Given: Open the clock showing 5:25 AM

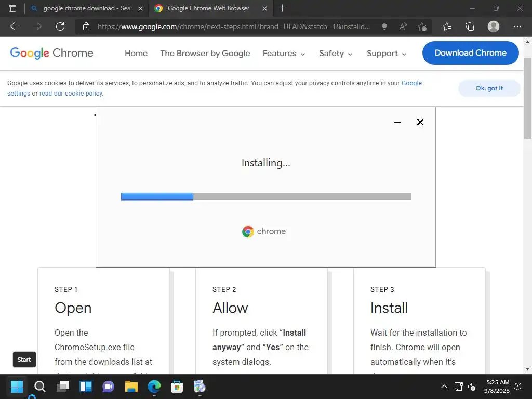Looking at the screenshot, I should pos(497,387).
